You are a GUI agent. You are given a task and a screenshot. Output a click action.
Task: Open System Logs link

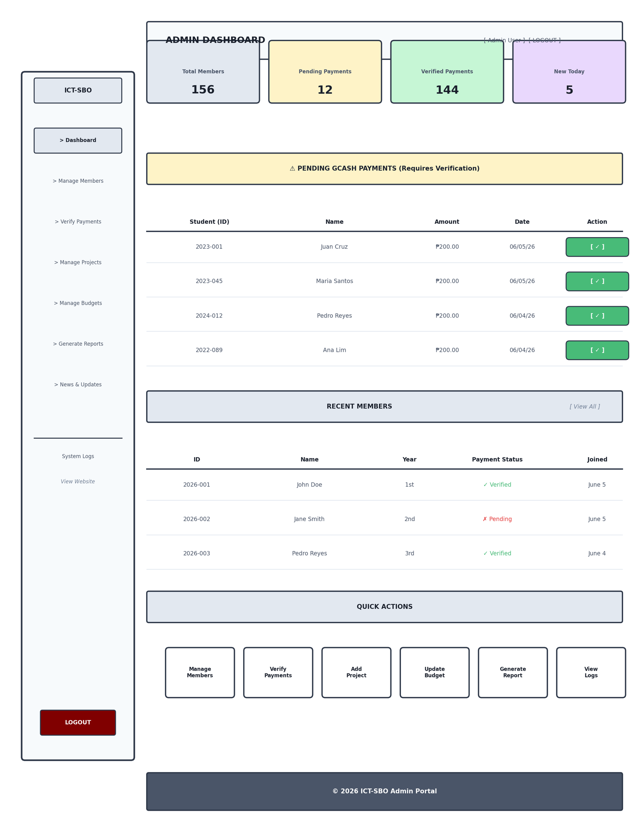(78, 456)
